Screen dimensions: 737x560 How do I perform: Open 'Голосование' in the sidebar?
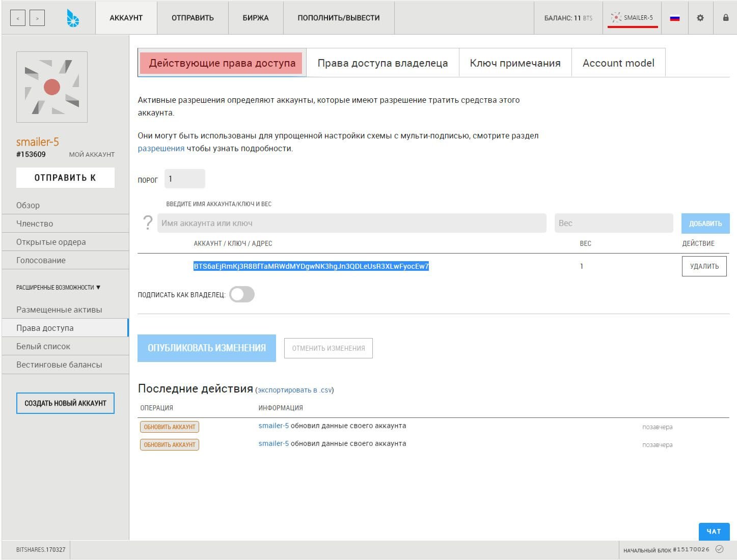(65, 260)
